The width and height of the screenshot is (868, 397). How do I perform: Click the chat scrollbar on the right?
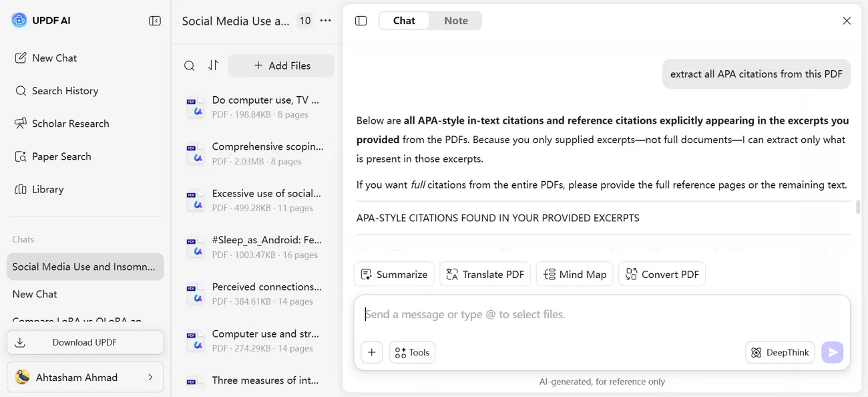point(857,207)
